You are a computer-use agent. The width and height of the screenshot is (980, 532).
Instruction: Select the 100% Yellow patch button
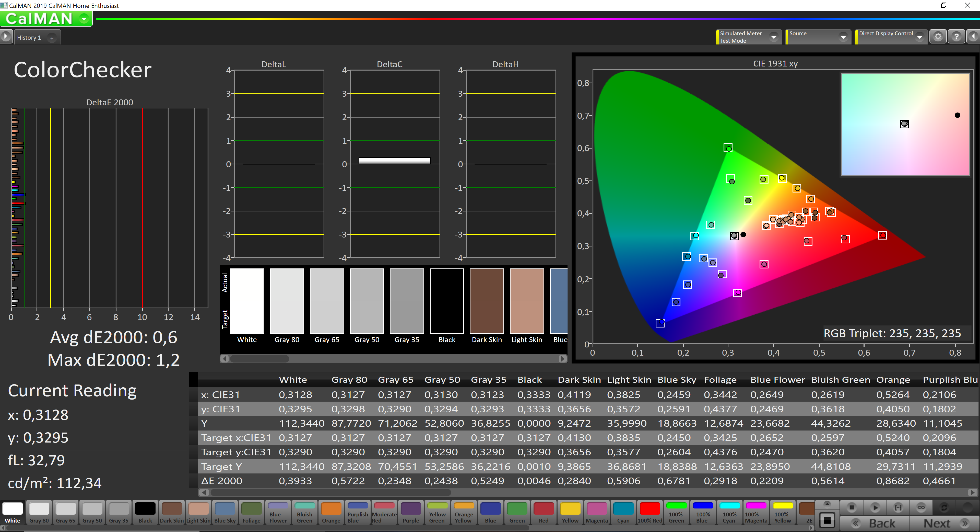[x=783, y=512]
